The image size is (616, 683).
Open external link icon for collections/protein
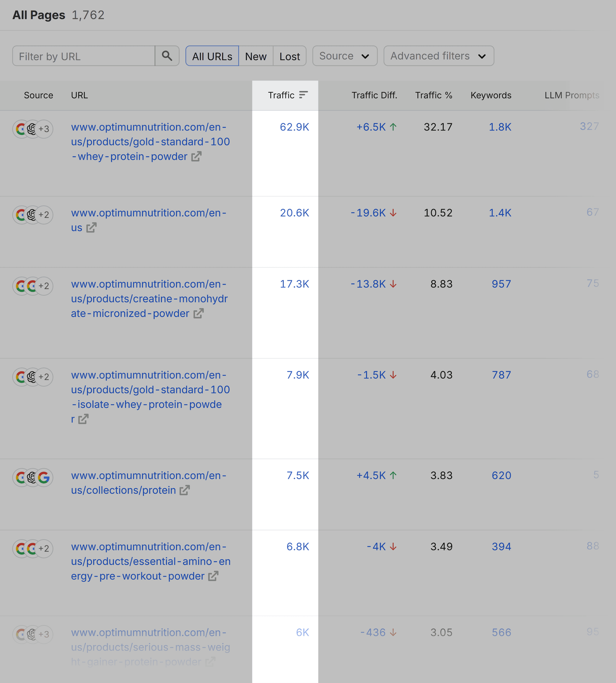[x=185, y=490]
